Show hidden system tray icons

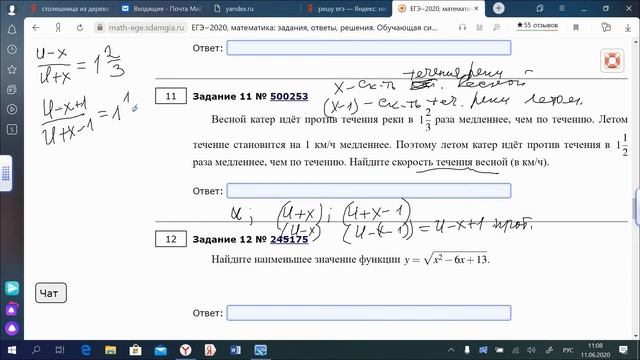[x=451, y=350]
